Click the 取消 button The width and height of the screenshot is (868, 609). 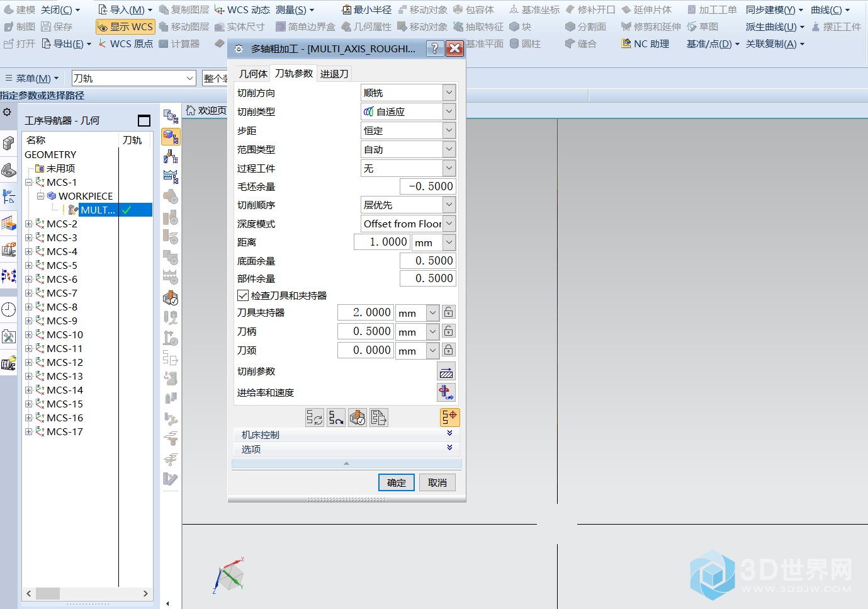click(x=437, y=482)
